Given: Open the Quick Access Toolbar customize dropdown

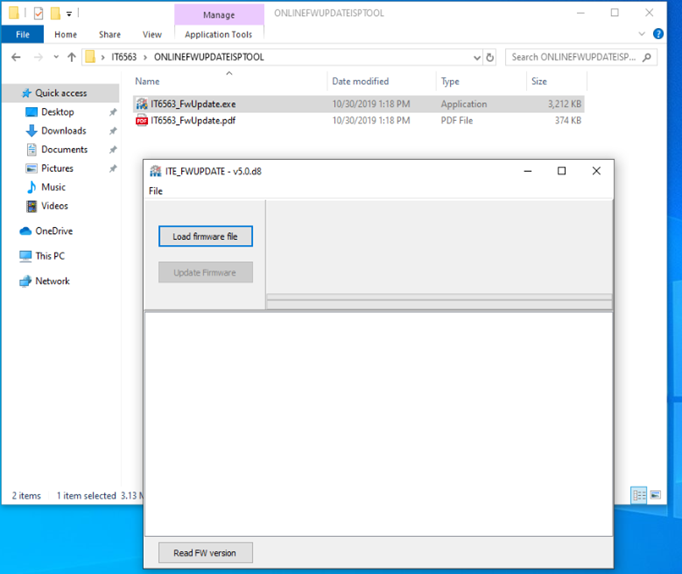Looking at the screenshot, I should [x=69, y=13].
